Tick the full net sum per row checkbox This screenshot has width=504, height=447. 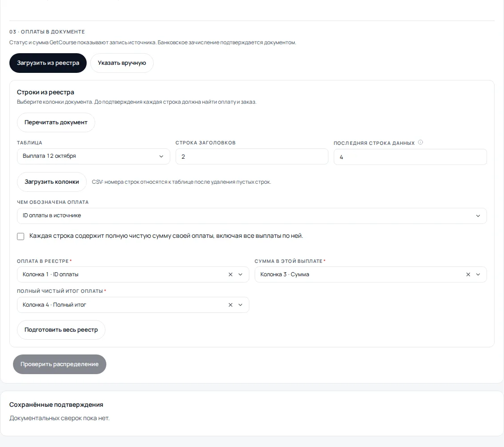(x=21, y=236)
